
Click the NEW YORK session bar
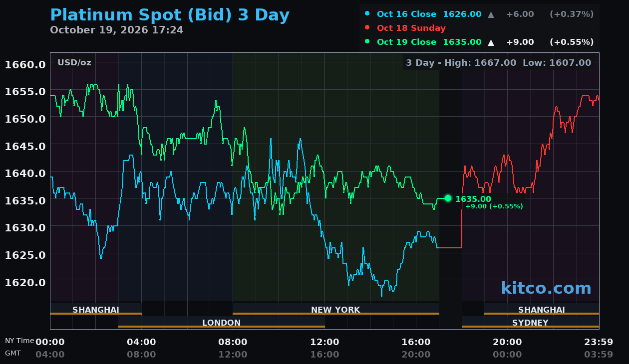pyautogui.click(x=335, y=310)
